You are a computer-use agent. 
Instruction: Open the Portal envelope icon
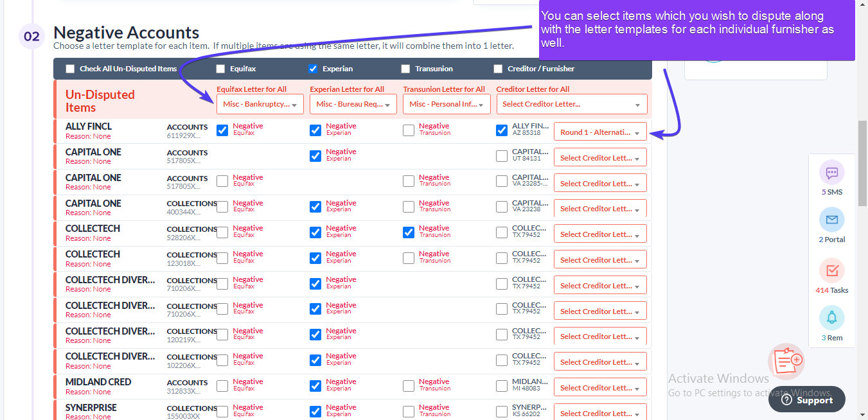pos(831,220)
